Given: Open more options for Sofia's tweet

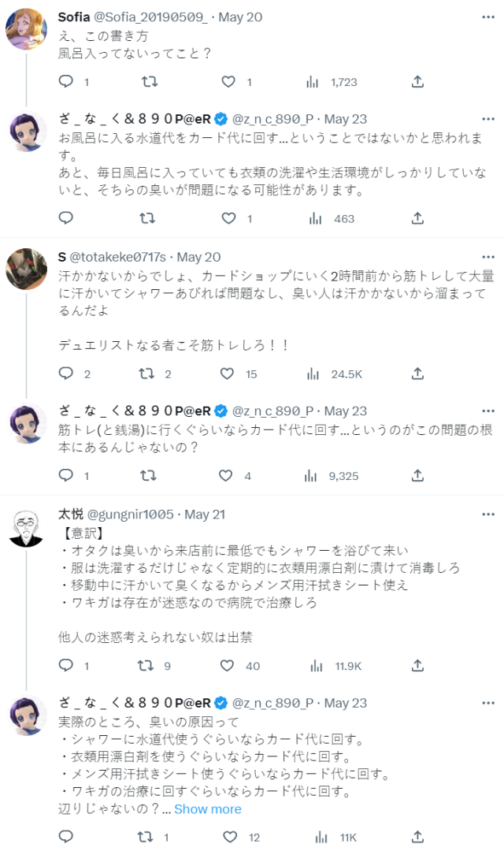Looking at the screenshot, I should (x=488, y=17).
